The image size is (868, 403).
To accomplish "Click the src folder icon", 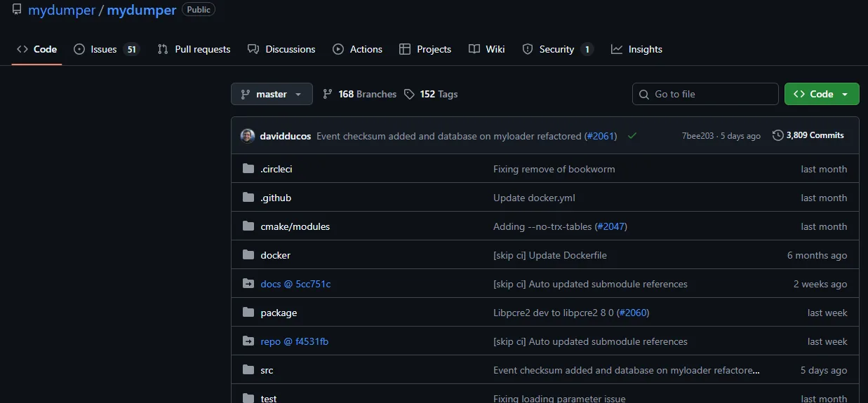I will 248,370.
